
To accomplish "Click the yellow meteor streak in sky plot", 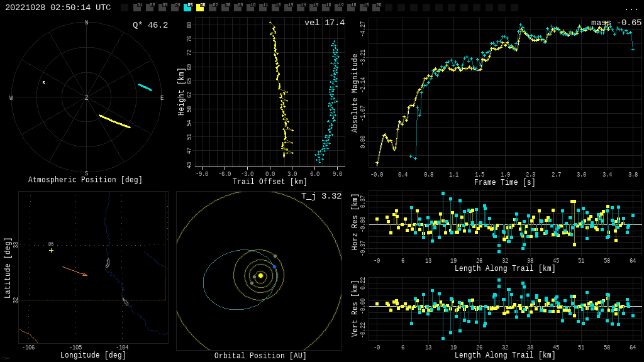I will click(114, 121).
